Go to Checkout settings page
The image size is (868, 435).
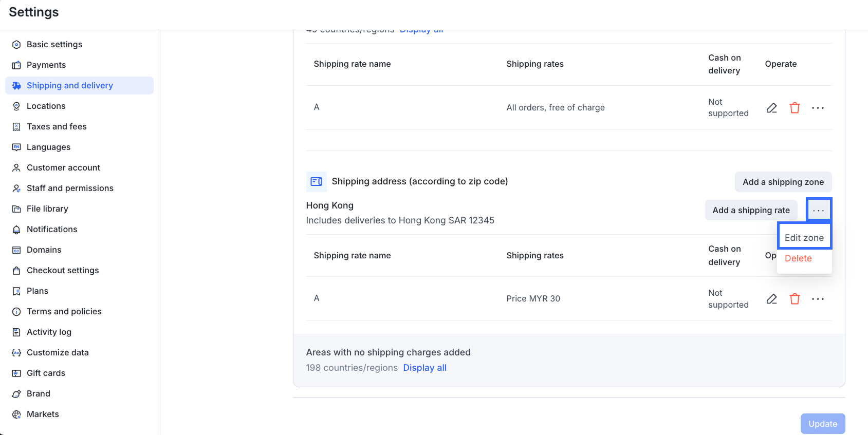(63, 270)
